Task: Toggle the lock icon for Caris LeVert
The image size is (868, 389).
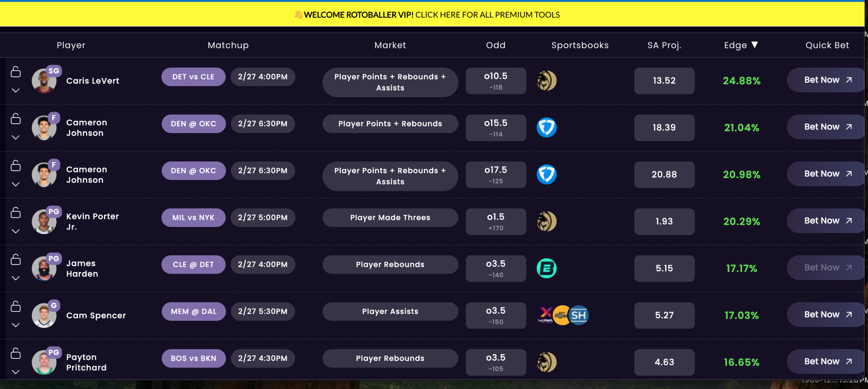Action: point(16,72)
